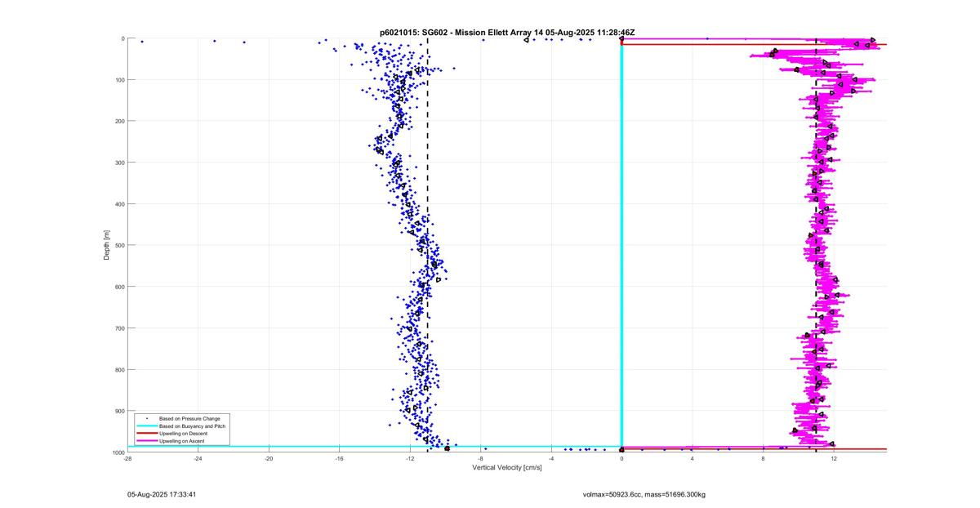Click the velocity axis tick label '-12'
The height and width of the screenshot is (508, 980).
tap(410, 459)
